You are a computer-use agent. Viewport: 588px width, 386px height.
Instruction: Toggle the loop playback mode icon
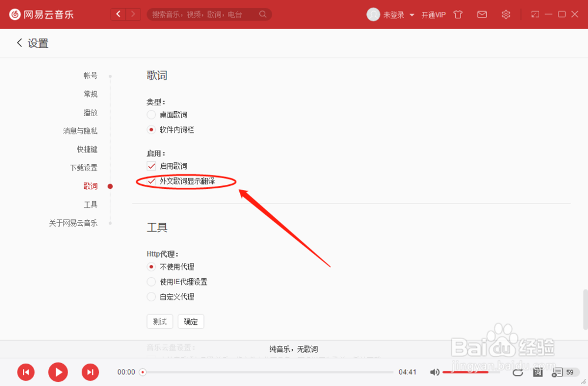tap(518, 372)
